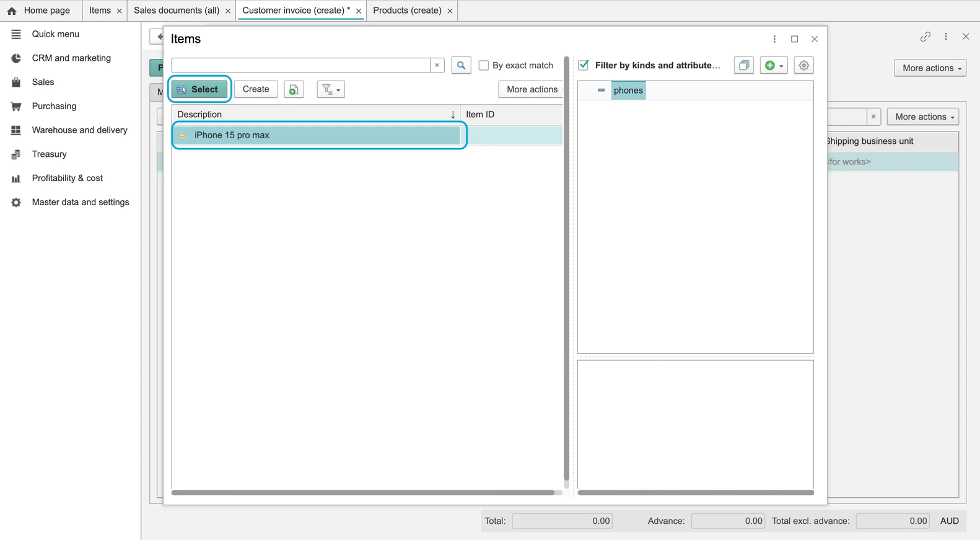The height and width of the screenshot is (540, 980).
Task: Click the filter settings gear icon
Action: point(804,65)
